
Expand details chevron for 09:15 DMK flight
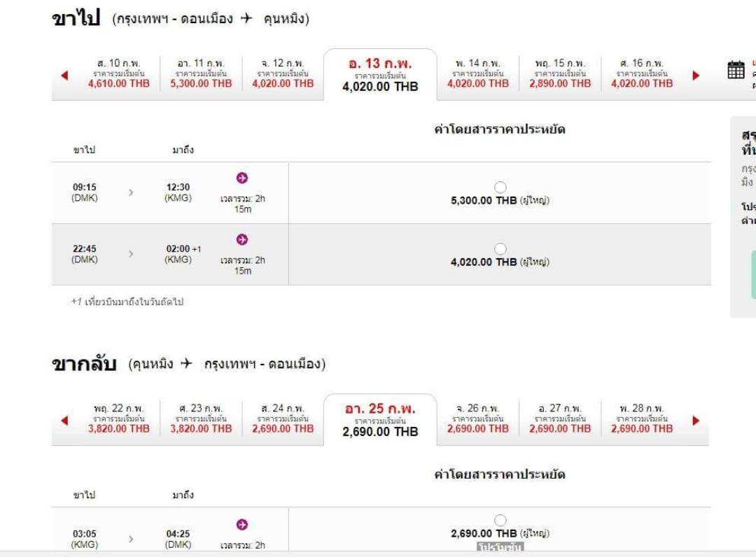131,192
